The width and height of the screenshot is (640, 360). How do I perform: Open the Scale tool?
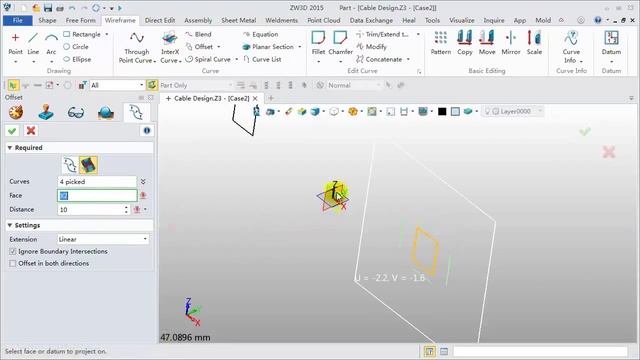534,43
